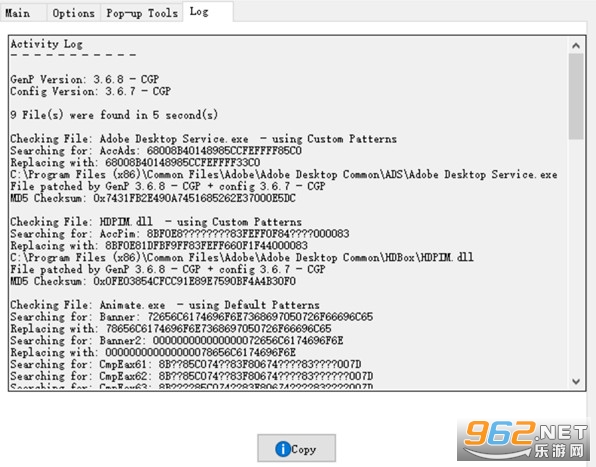The width and height of the screenshot is (596, 467).
Task: Click the MD5 Checksum 0x7431FB2E line
Action: [x=153, y=198]
